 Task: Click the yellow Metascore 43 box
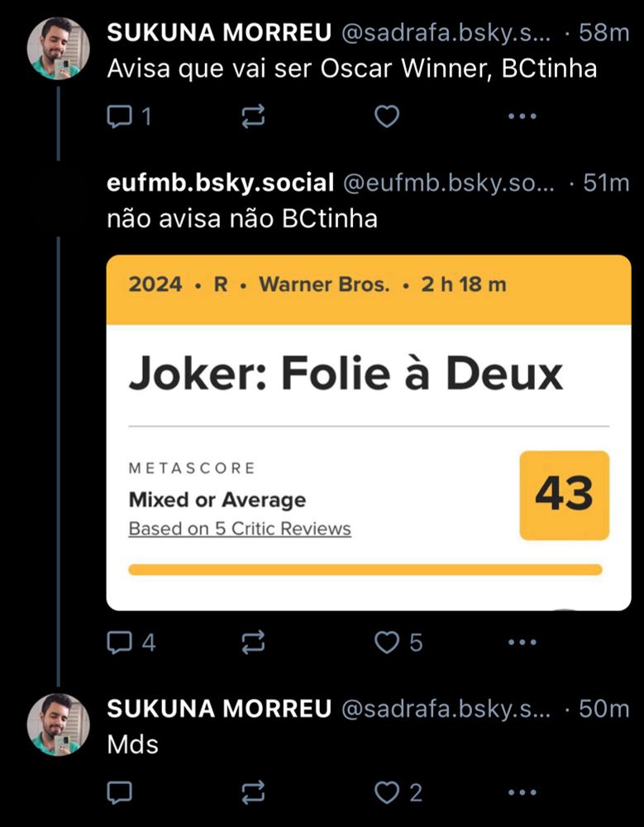[x=564, y=495]
